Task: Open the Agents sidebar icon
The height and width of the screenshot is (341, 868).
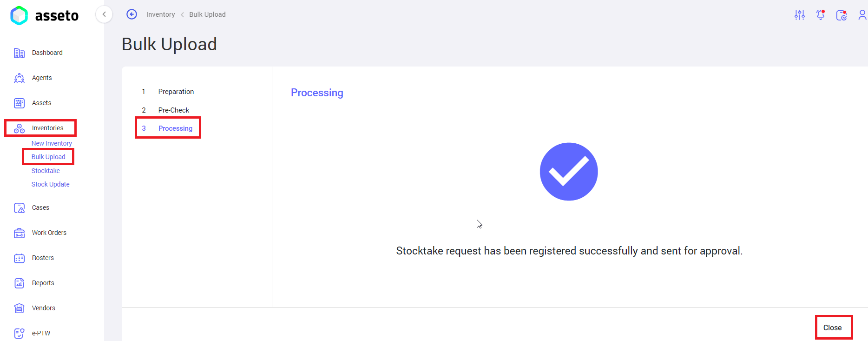Action: (x=19, y=78)
